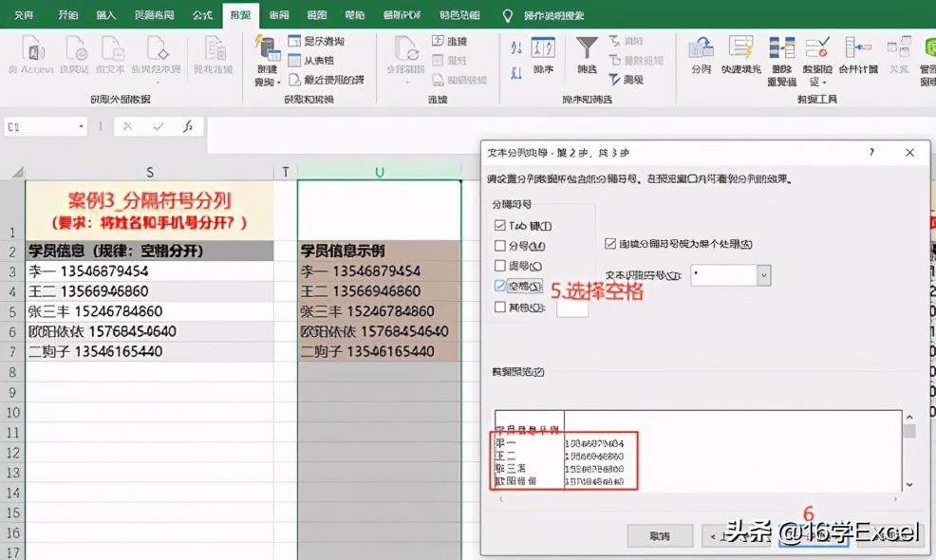Click the formula bar enter checkmark icon

click(x=159, y=126)
